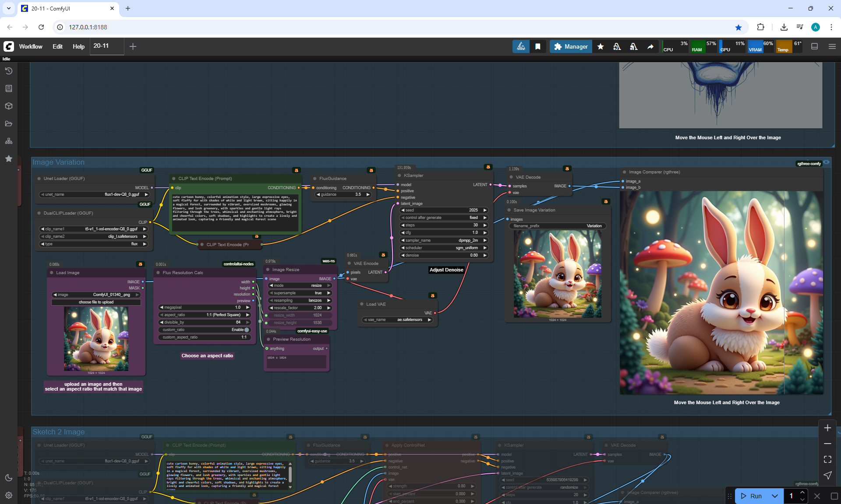This screenshot has height=504, width=841.
Task: Open the workflows folder sidebar icon
Action: [x=8, y=123]
